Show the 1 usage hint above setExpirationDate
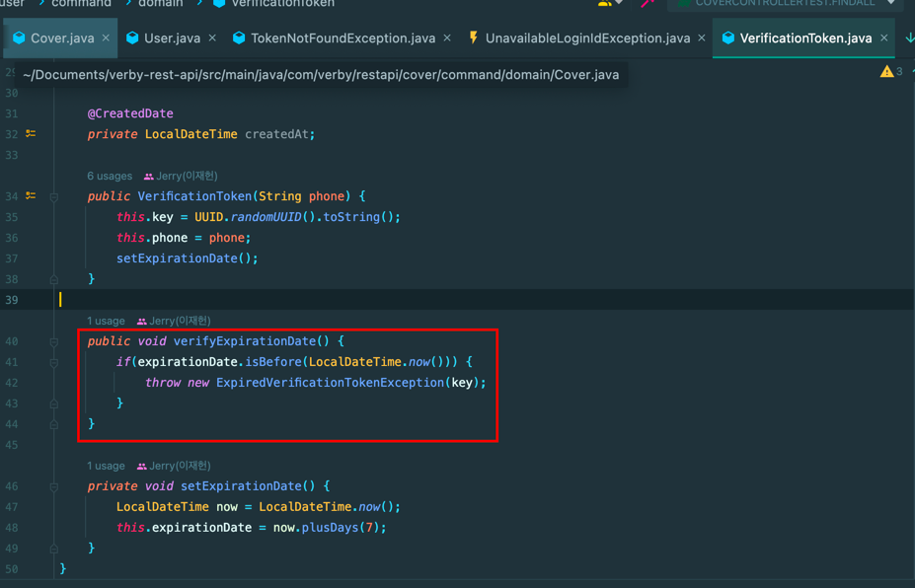915x588 pixels. [106, 466]
